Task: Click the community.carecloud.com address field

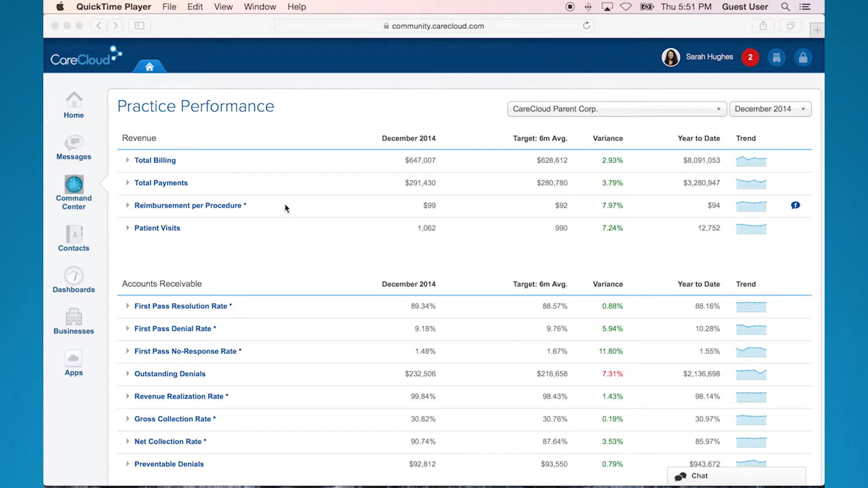Action: click(x=434, y=26)
